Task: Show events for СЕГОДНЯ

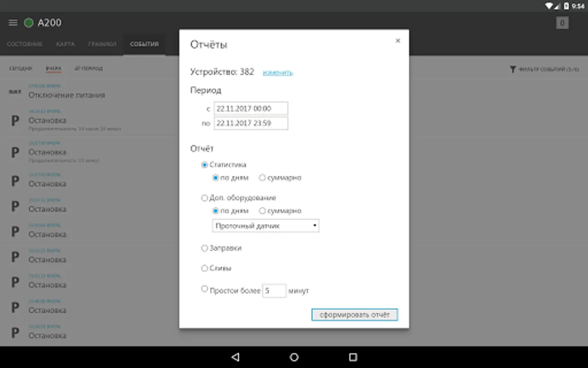Action: click(20, 68)
